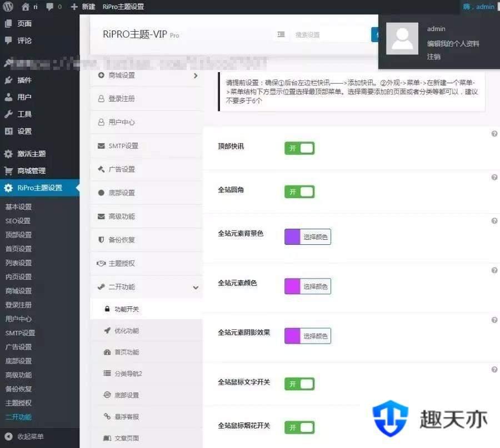Click the help icon beside 全站元素阴影效果
This screenshot has width=500, height=448.
click(494, 320)
